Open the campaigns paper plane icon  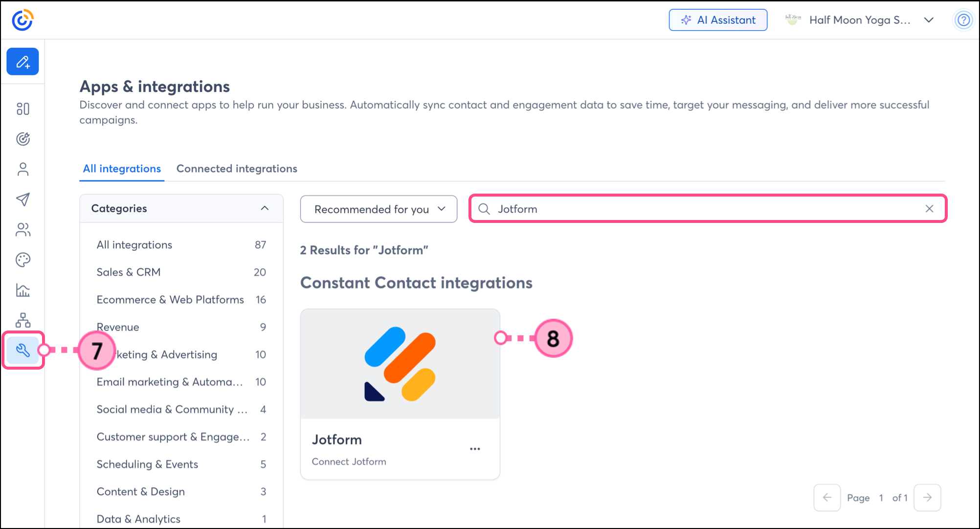23,199
